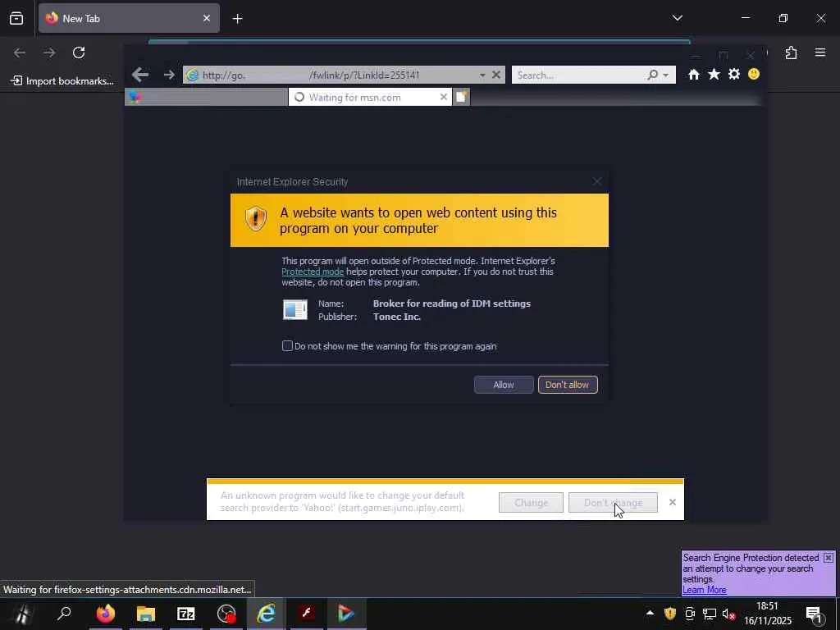Open IE search provider dropdown arrow
The width and height of the screenshot is (840, 630).
pyautogui.click(x=666, y=75)
